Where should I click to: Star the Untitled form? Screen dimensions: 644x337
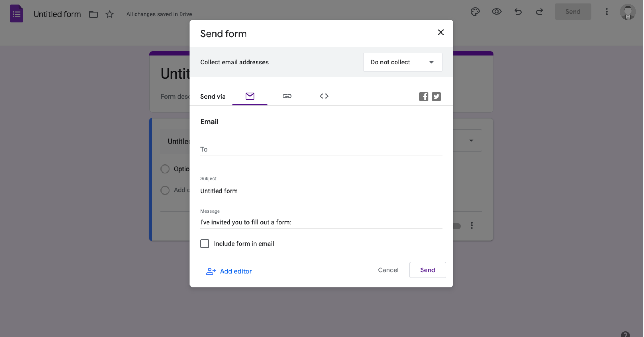tap(109, 14)
